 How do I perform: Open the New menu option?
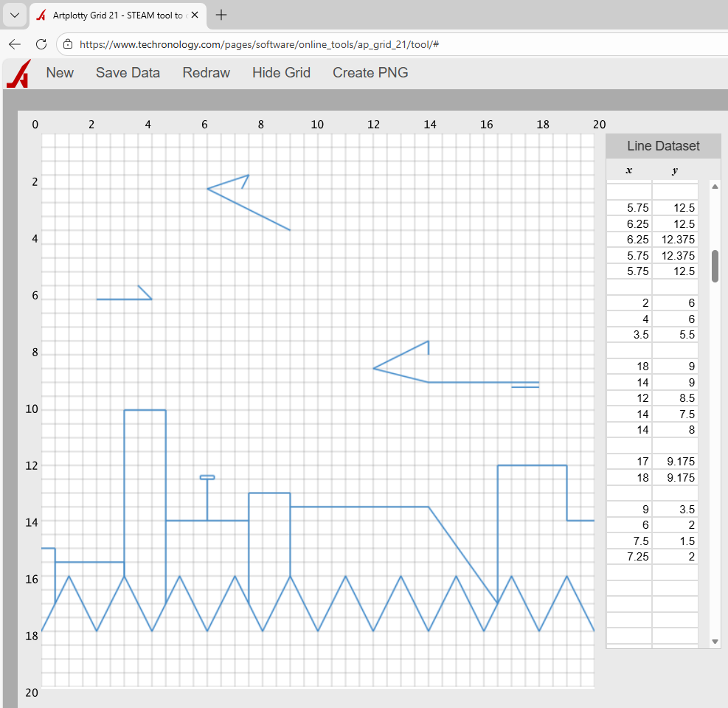click(x=60, y=72)
